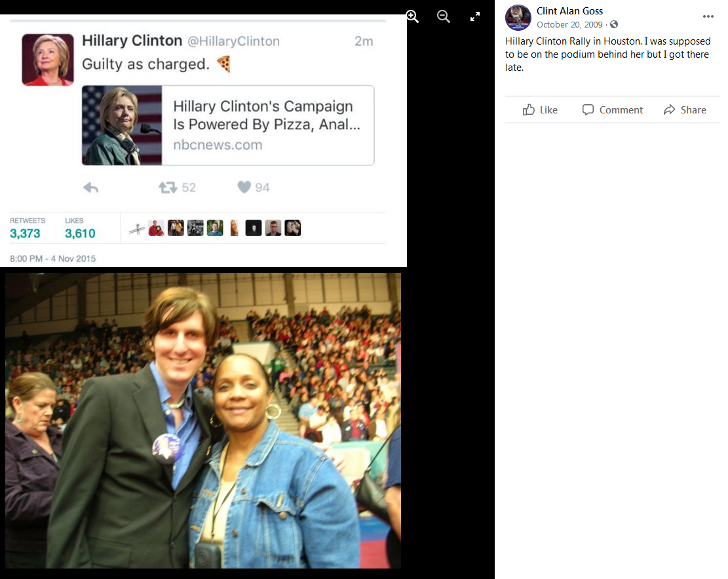
Task: Click the reply arrow under the tweet
Action: pyautogui.click(x=90, y=188)
